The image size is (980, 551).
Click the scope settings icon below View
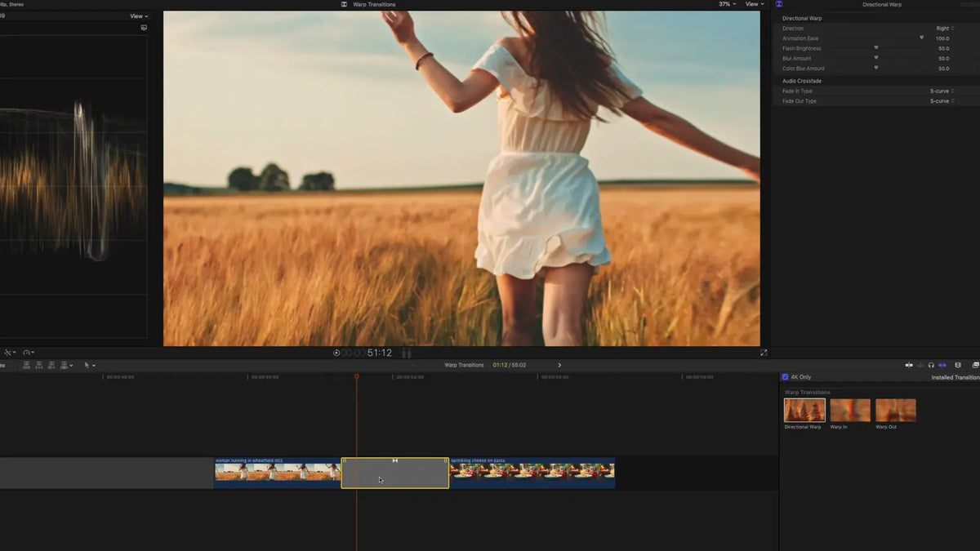(144, 28)
